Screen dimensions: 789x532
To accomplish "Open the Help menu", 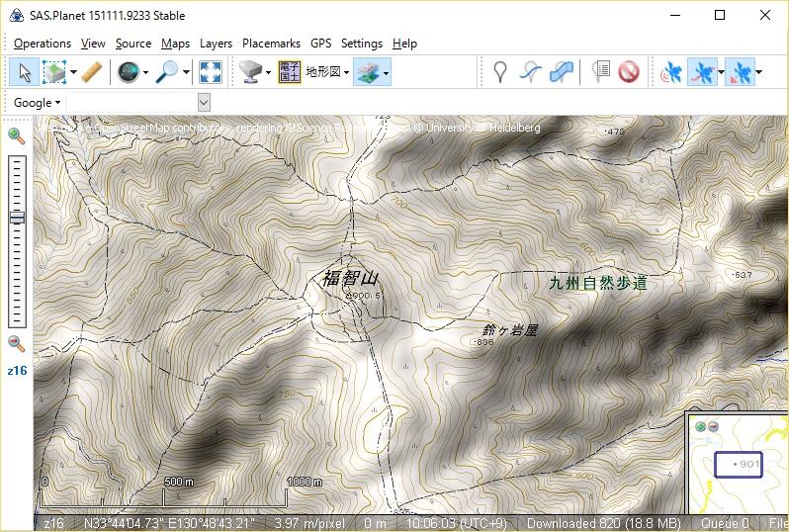I will click(404, 44).
